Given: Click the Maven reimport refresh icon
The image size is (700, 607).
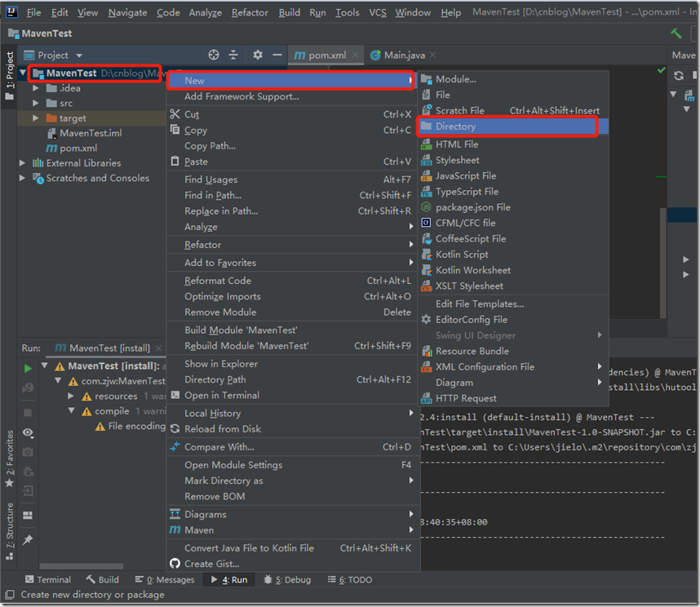Looking at the screenshot, I should point(679,76).
